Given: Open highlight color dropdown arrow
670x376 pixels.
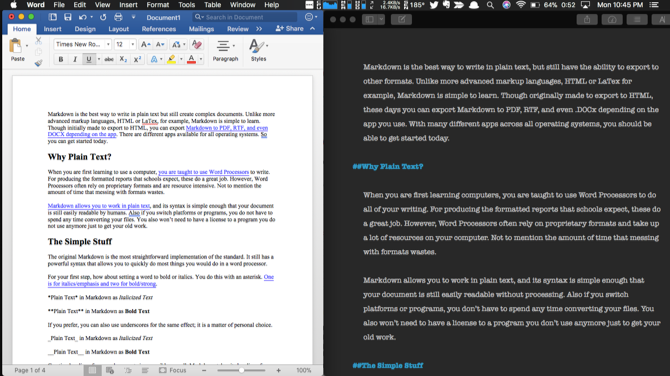Looking at the screenshot, I should point(181,59).
